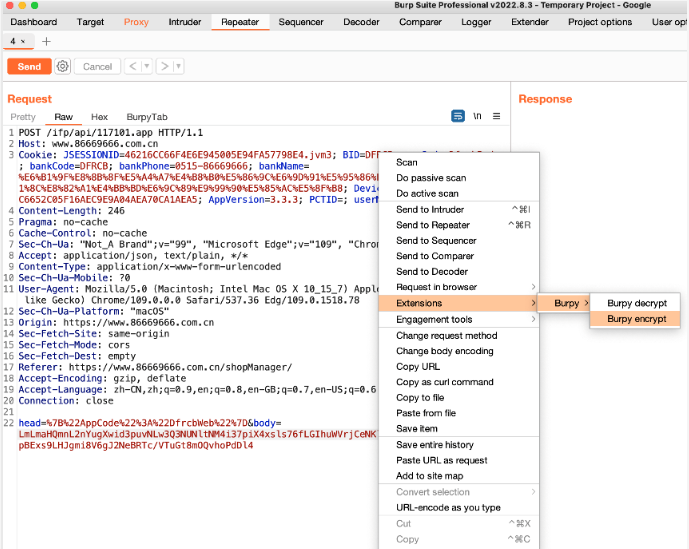
Task: Open the Comparer tab
Action: tap(420, 22)
